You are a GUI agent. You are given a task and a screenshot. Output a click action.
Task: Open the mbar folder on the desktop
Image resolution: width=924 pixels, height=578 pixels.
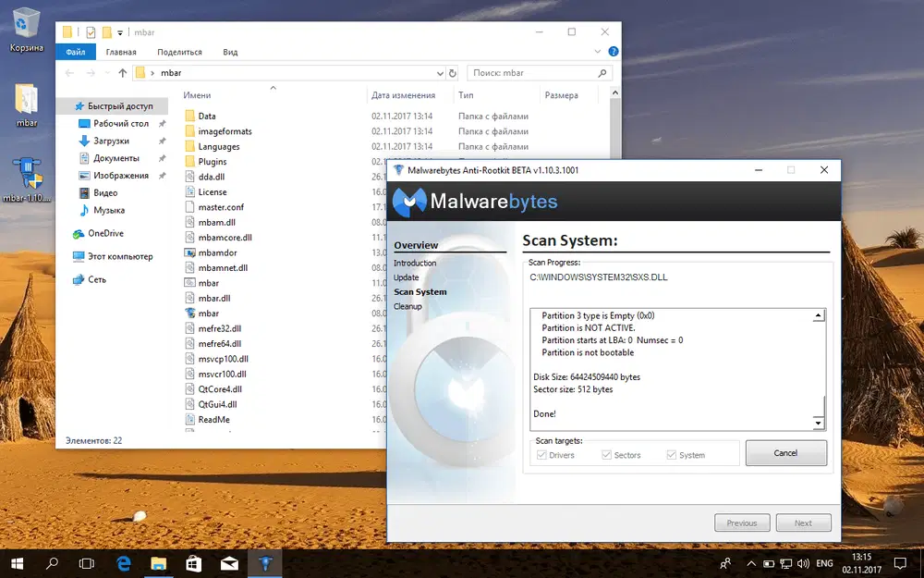point(25,97)
